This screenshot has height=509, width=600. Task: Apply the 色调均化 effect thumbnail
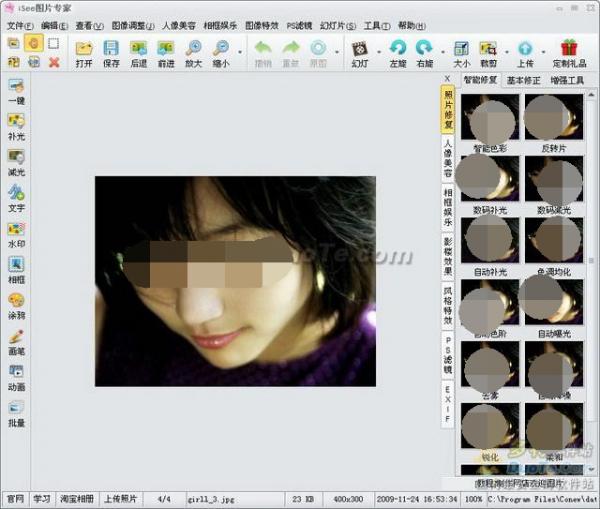pyautogui.click(x=554, y=240)
